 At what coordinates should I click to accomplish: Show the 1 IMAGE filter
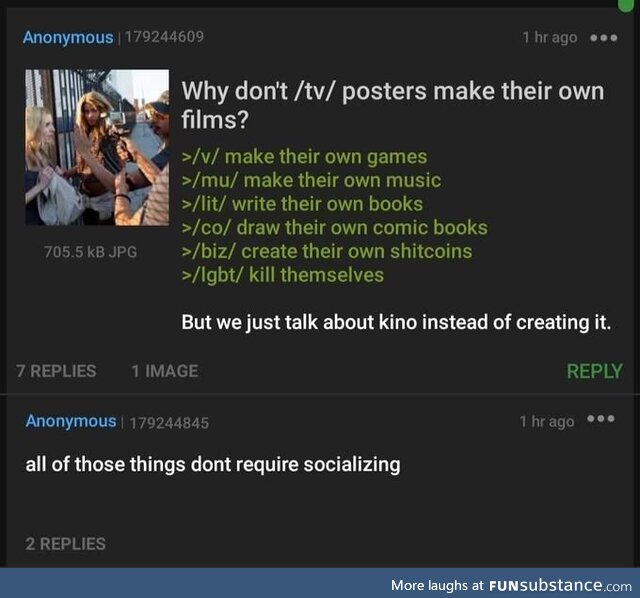[x=165, y=371]
